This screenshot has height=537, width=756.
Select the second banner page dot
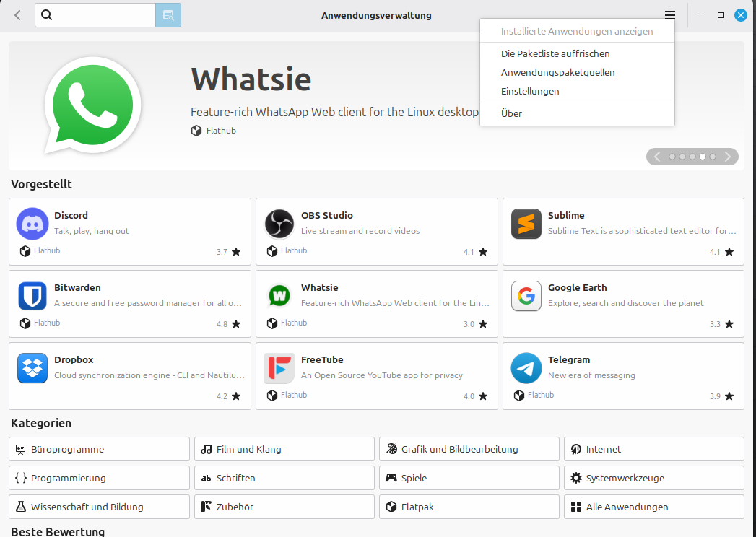coord(682,157)
